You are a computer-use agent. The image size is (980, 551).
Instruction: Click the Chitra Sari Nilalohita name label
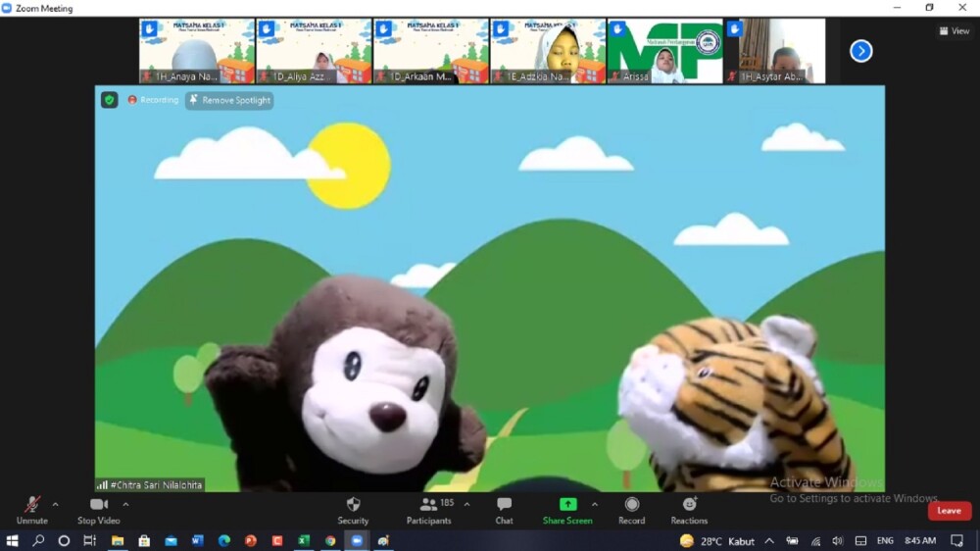[149, 484]
